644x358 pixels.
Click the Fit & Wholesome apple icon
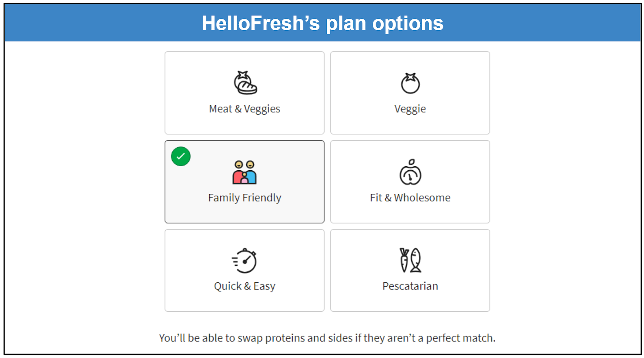tap(410, 172)
